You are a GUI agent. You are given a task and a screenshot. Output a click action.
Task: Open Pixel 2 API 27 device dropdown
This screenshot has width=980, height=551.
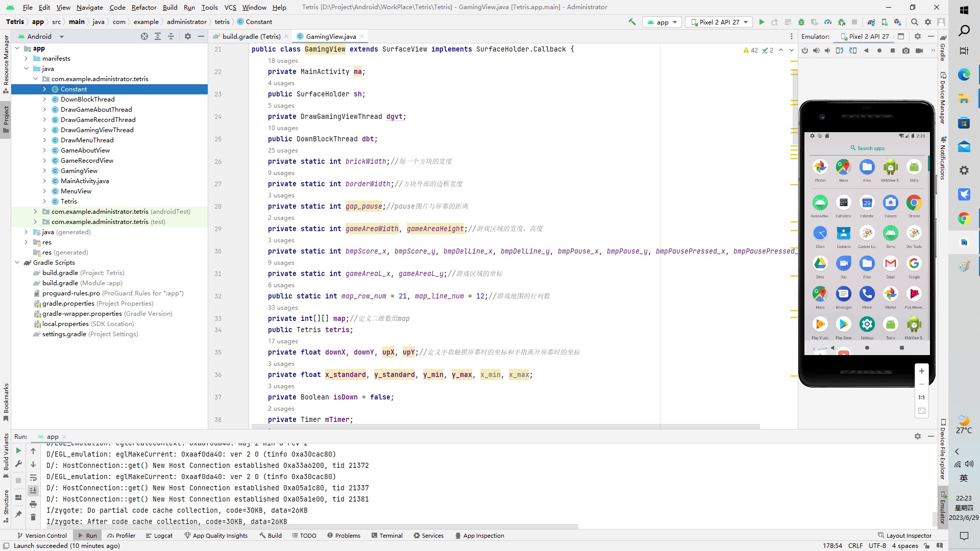click(719, 22)
